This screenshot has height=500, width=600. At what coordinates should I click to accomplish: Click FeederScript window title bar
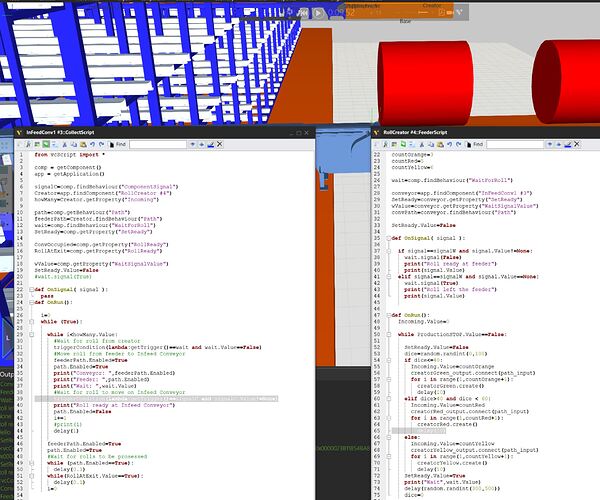click(x=486, y=132)
